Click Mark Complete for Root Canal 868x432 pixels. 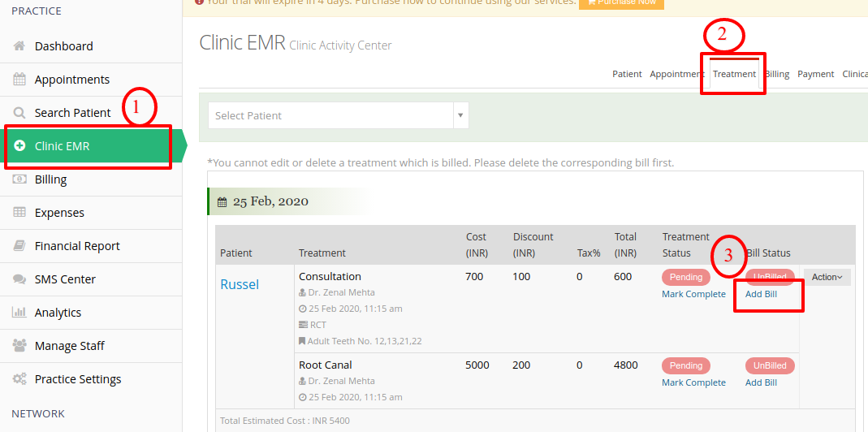pyautogui.click(x=693, y=382)
